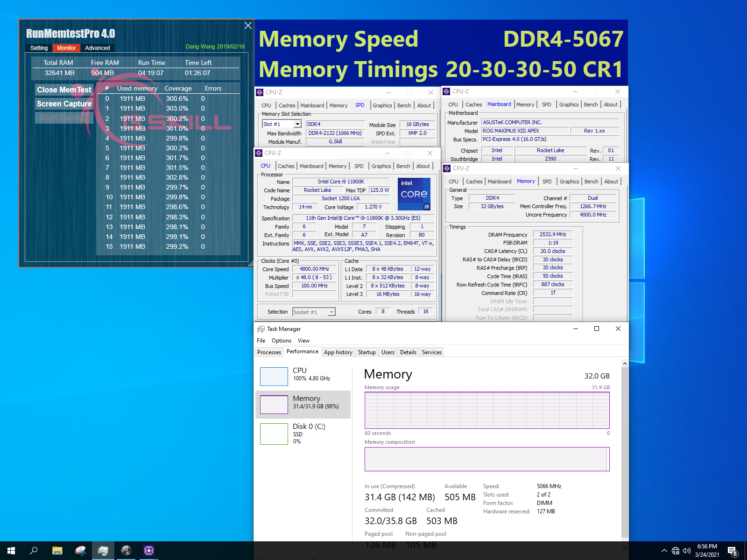Open the Advanced tab in RunMemtestPro

pos(97,48)
